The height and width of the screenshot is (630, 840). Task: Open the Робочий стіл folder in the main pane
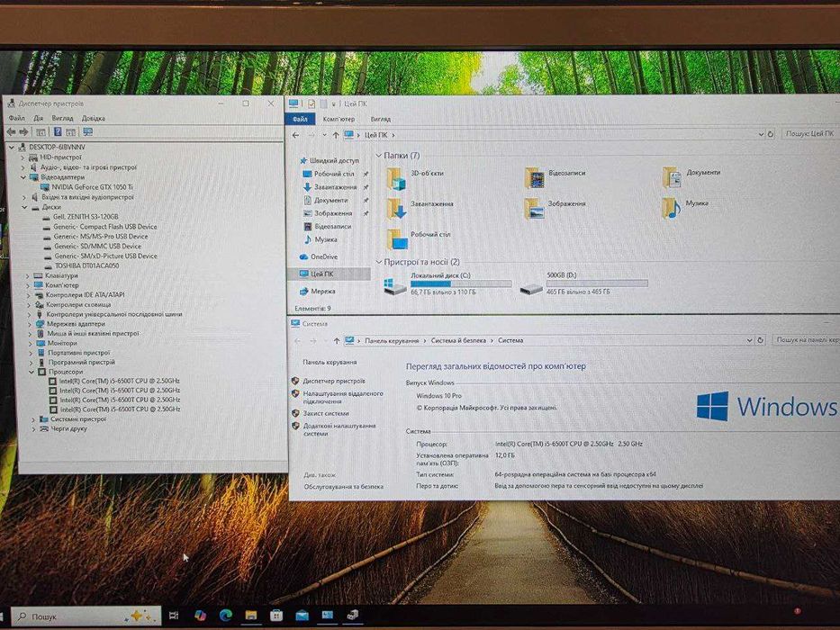[419, 238]
